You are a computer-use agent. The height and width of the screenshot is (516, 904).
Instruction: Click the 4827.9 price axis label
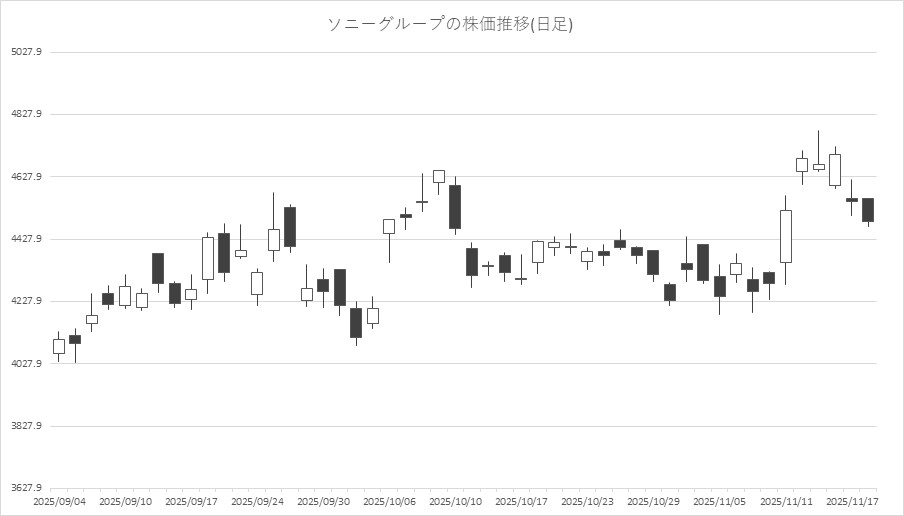(x=25, y=114)
